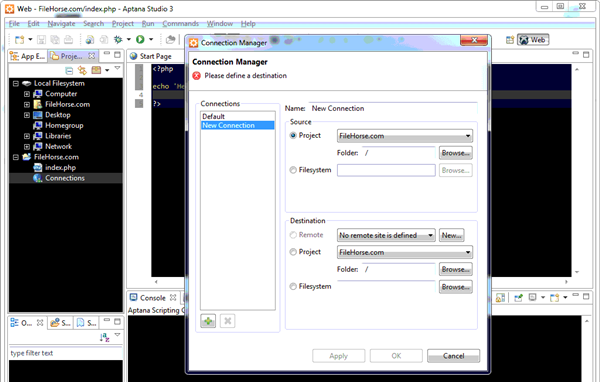This screenshot has width=600, height=382.
Task: Collapse the Local Filesystem tree node
Action: click(16, 83)
